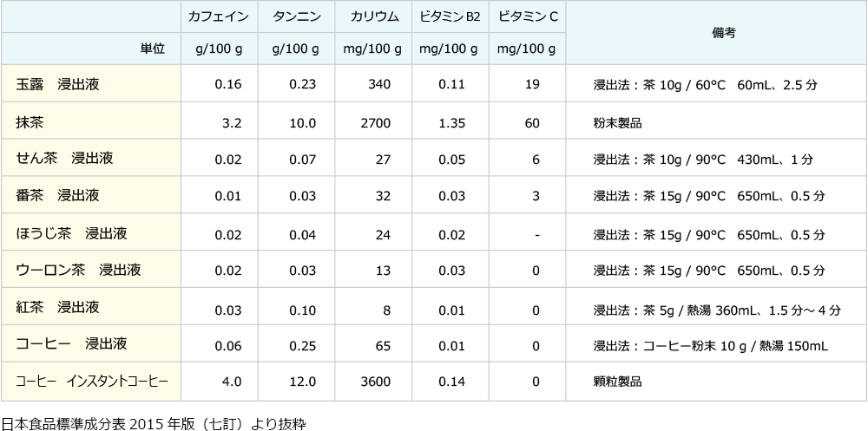Screen dimensions: 868x431
Task: Select the コーヒー 浸出液 row label
Action: coord(71,345)
